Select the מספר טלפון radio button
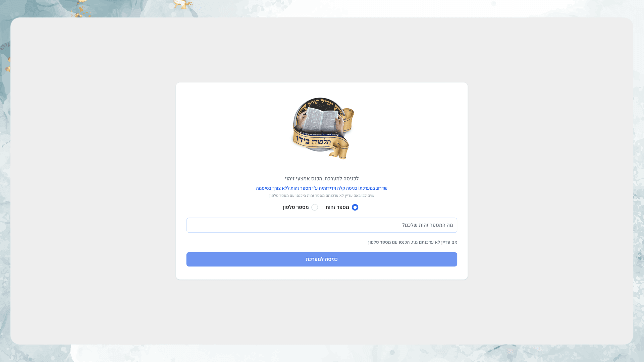 coord(315,207)
